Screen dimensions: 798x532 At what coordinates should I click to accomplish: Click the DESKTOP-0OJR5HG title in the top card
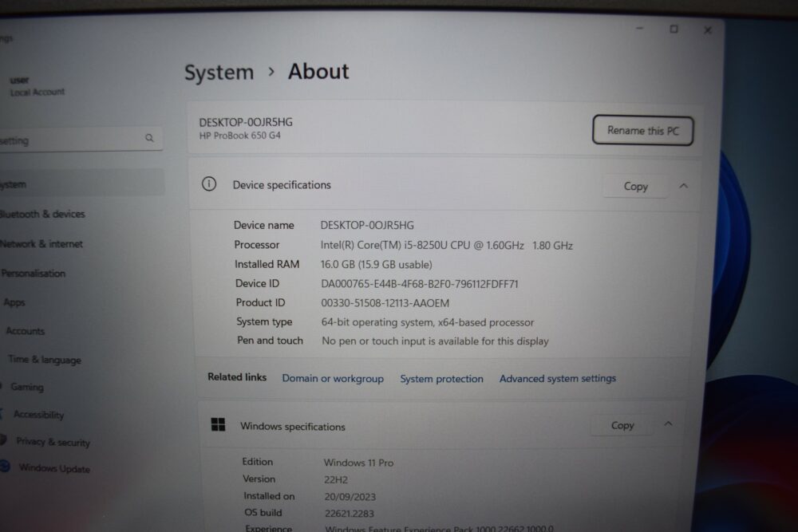point(246,122)
